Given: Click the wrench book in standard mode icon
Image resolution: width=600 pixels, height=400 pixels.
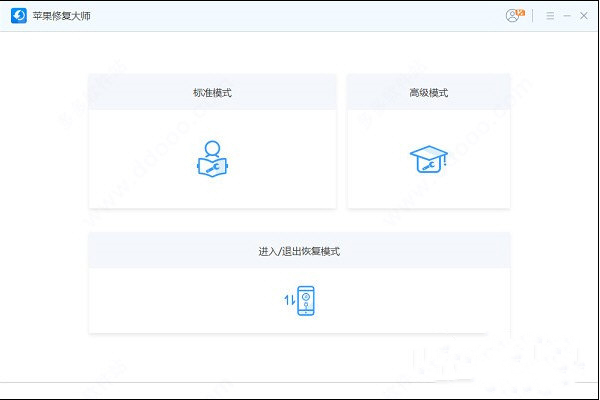Looking at the screenshot, I should tap(212, 168).
